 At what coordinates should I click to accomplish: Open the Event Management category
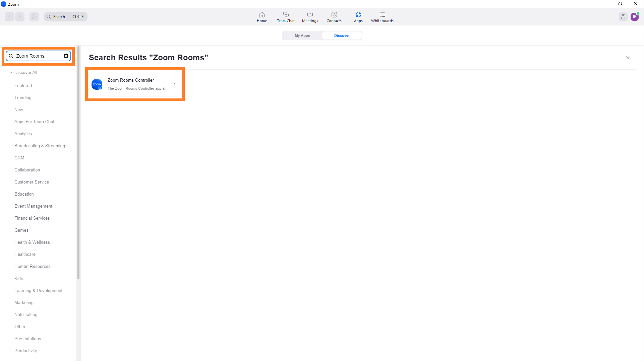pos(33,206)
